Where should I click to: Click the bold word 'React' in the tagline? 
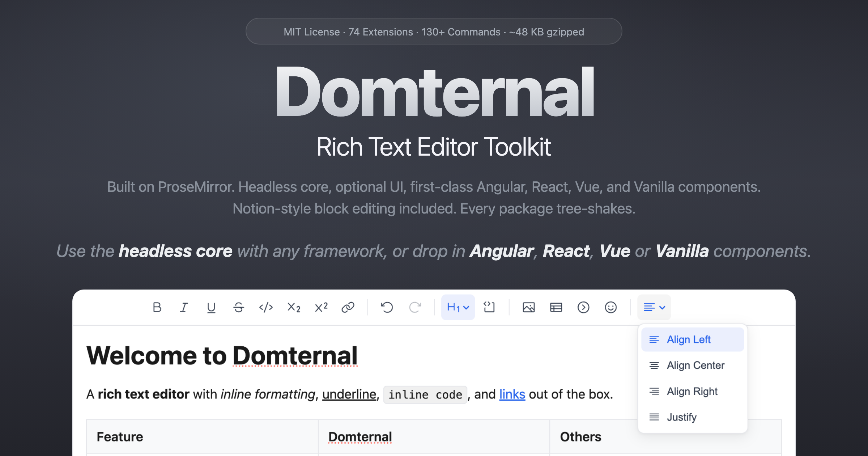click(x=566, y=251)
